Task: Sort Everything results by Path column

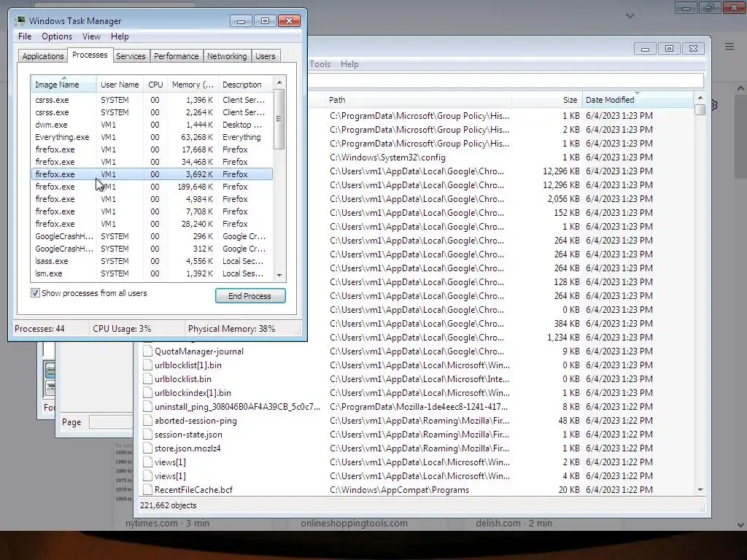Action: pyautogui.click(x=419, y=100)
